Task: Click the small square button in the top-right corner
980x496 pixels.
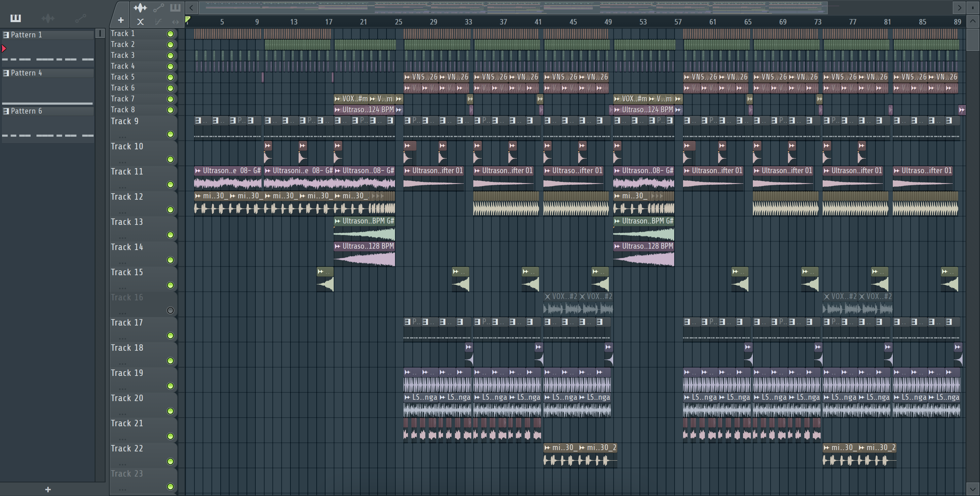Action: point(973,7)
